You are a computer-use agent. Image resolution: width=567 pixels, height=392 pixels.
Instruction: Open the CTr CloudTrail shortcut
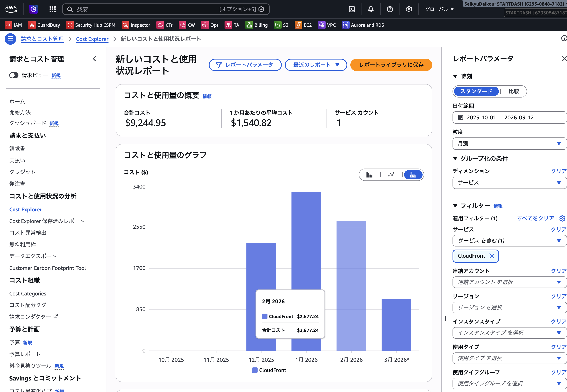(165, 25)
